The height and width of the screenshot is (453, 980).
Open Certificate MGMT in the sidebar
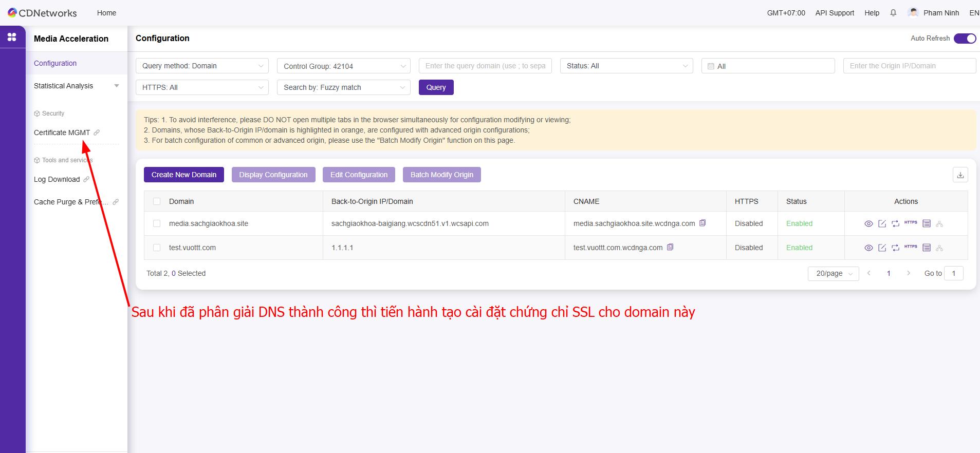(62, 133)
